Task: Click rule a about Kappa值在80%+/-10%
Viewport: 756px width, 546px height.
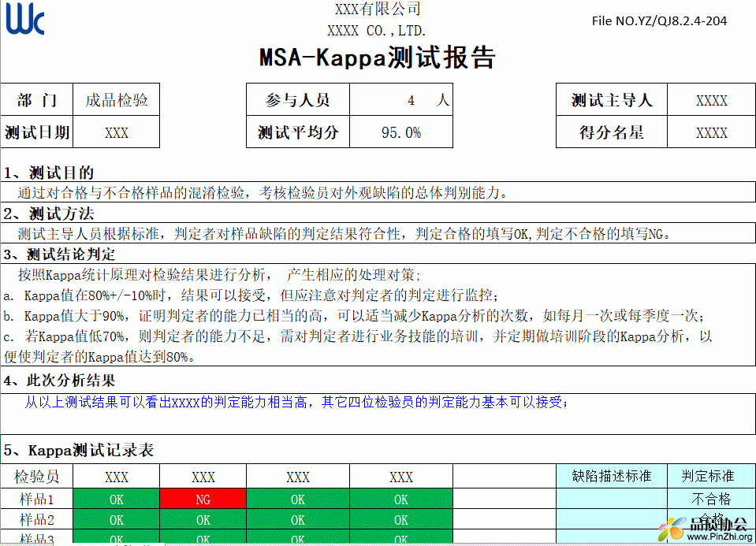Action: point(251,295)
